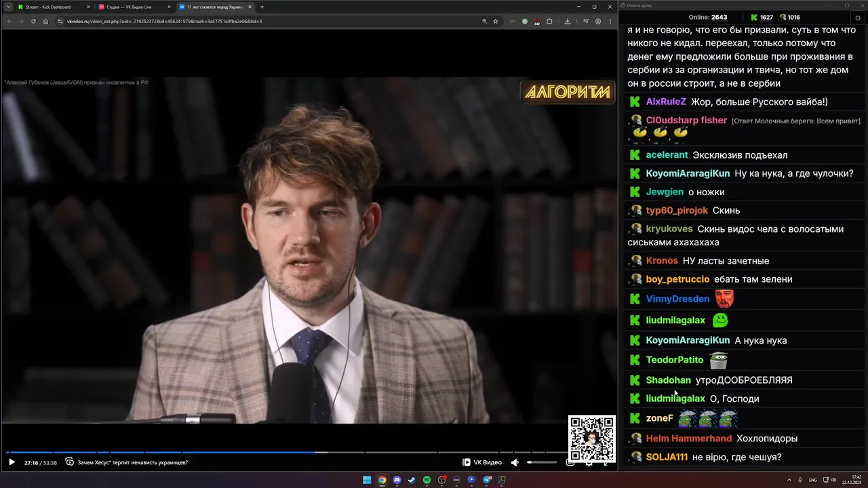868x488 pixels.
Task: Open the VK Видео logo link
Action: point(482,462)
